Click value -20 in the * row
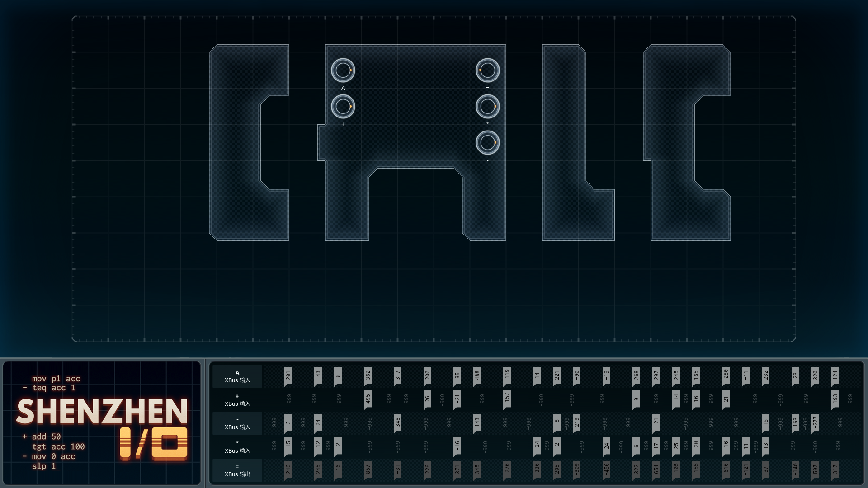The image size is (868, 488). (x=696, y=446)
